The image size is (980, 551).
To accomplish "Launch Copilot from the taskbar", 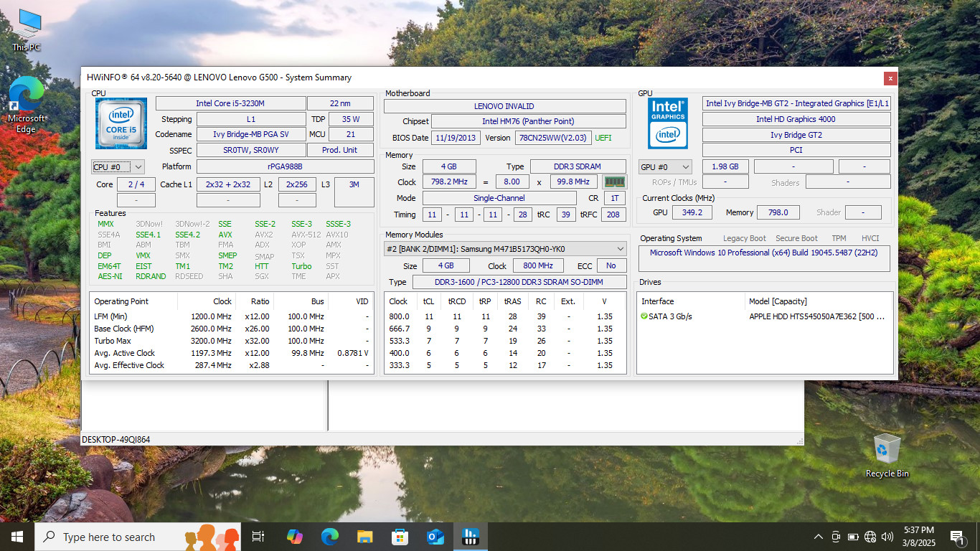I will point(294,537).
